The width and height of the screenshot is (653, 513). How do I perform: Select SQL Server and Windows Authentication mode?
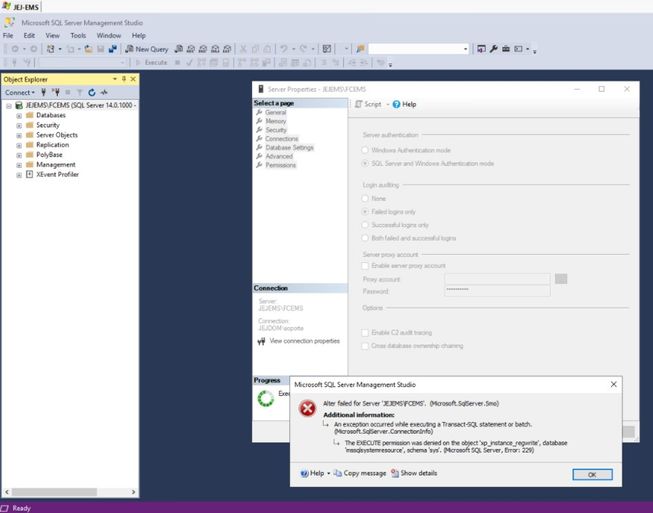coord(365,163)
